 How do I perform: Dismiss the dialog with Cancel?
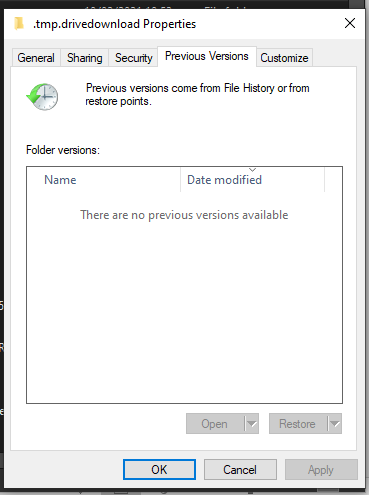pyautogui.click(x=240, y=470)
